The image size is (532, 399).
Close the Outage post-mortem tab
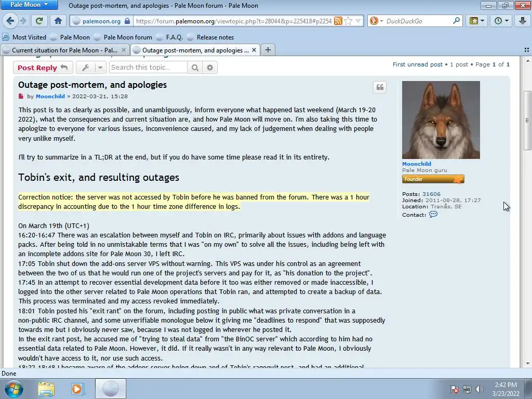point(254,50)
